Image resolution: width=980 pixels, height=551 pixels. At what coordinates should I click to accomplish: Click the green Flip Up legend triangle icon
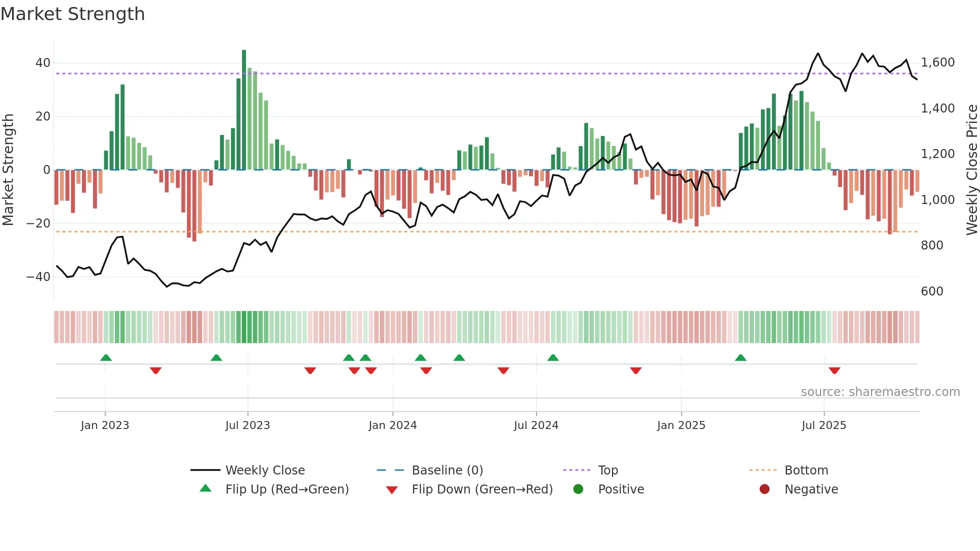pos(205,488)
